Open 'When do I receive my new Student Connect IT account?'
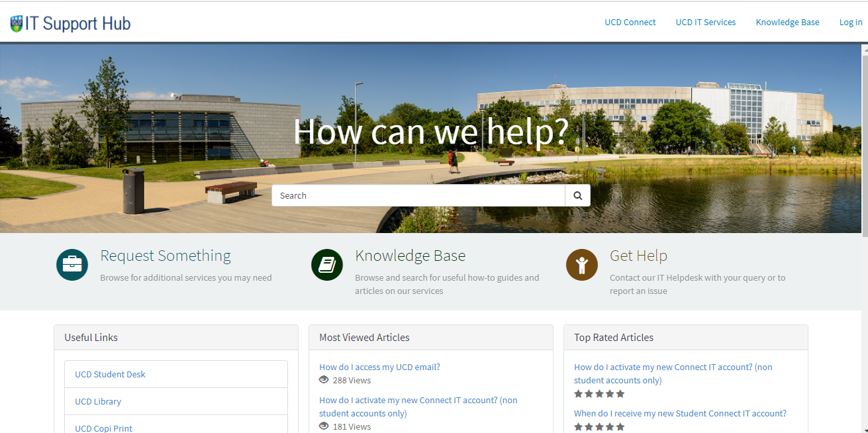The height and width of the screenshot is (433, 868). [680, 413]
